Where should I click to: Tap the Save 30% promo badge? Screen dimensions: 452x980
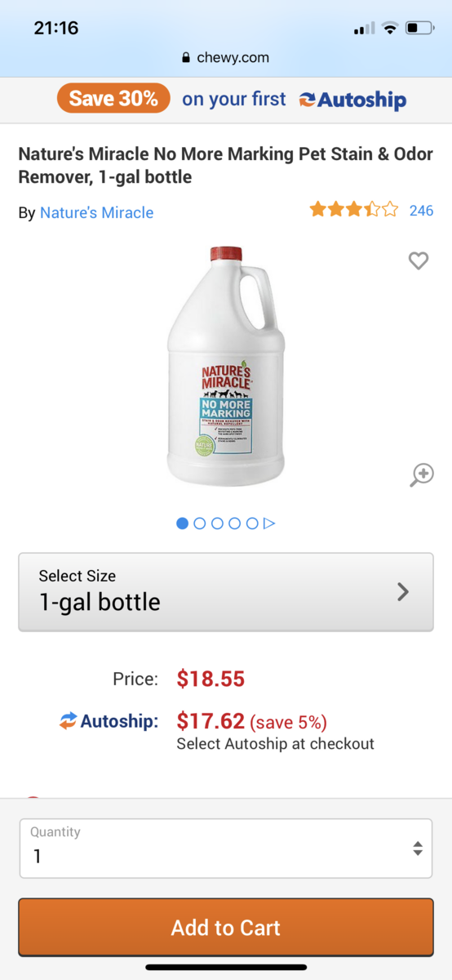(113, 99)
